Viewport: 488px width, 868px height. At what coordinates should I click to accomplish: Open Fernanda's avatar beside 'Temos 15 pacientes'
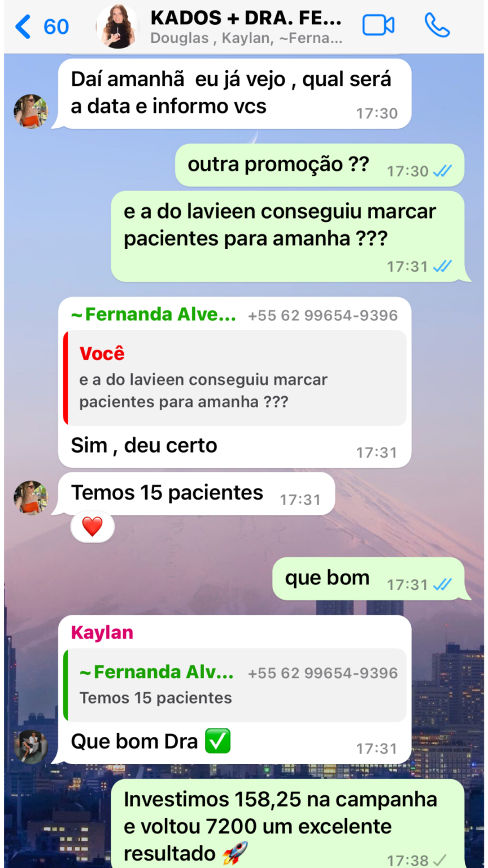tap(30, 498)
